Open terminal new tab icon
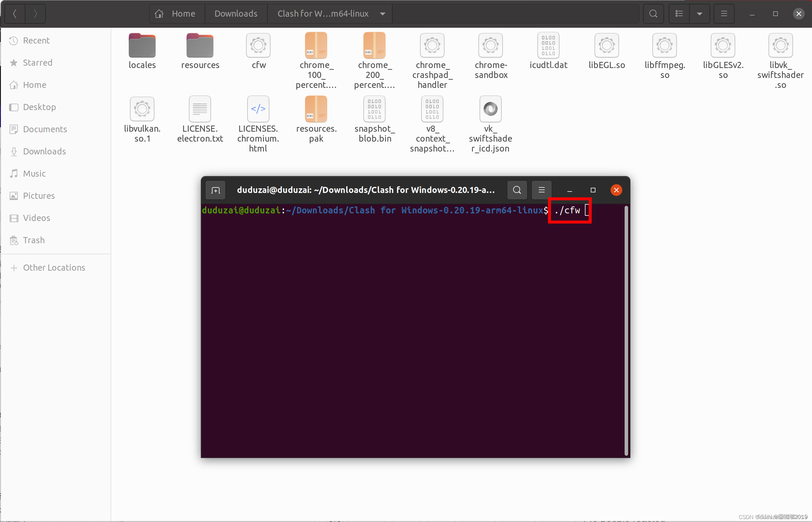The height and width of the screenshot is (522, 812). pos(215,190)
